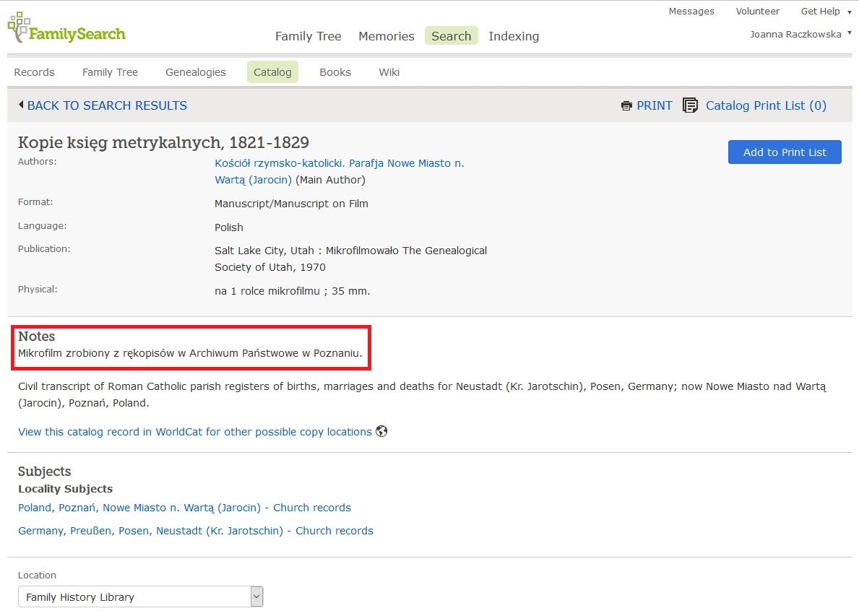Open Poland, Poznań Church records subject link
This screenshot has height=616, width=859.
pyautogui.click(x=184, y=508)
